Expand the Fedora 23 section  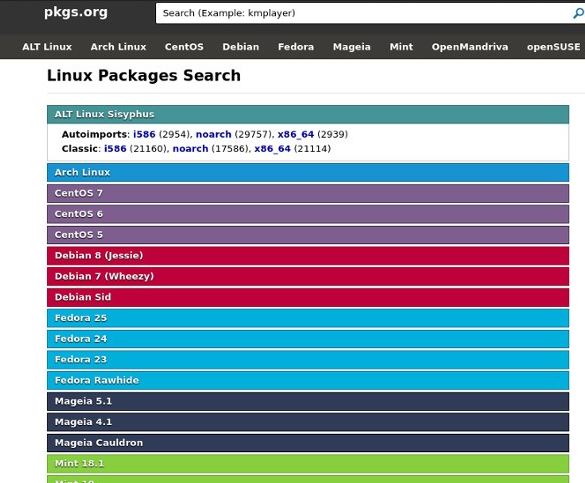point(308,360)
